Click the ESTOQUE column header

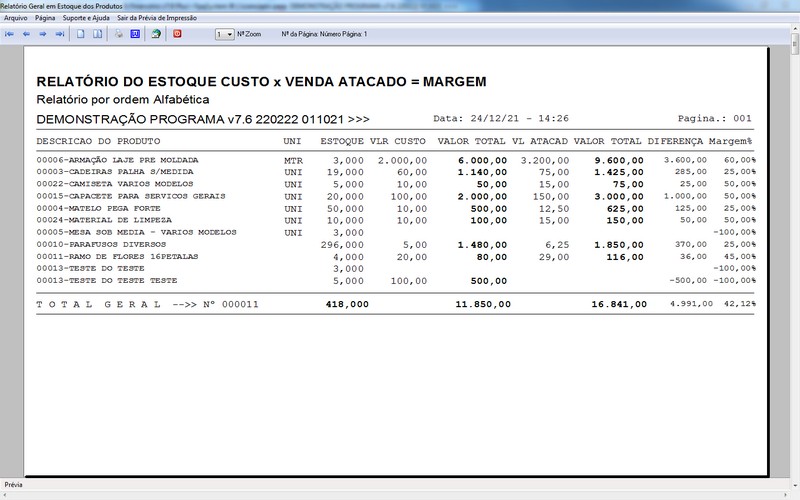pyautogui.click(x=342, y=141)
